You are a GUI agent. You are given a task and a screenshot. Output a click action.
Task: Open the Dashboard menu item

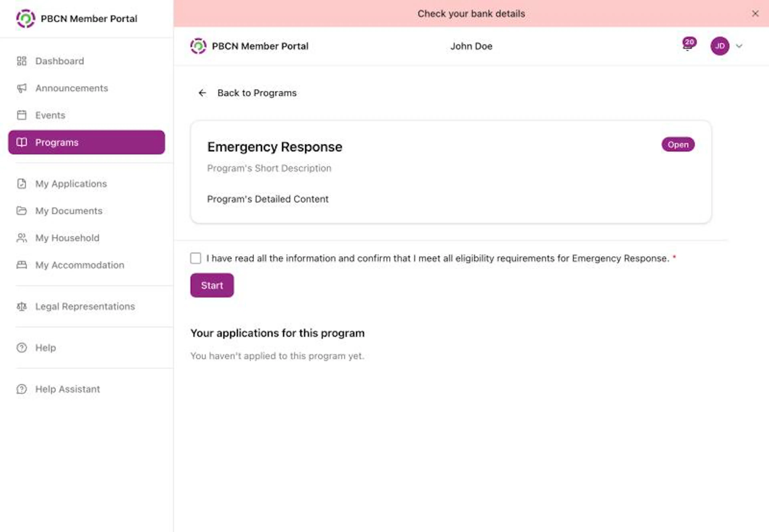87,61
